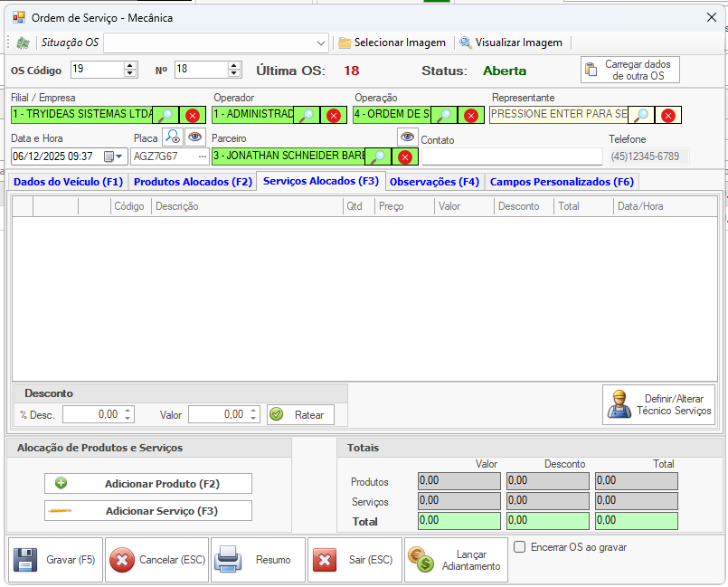Clear the Operador field with red X
The width and height of the screenshot is (728, 587).
333,115
